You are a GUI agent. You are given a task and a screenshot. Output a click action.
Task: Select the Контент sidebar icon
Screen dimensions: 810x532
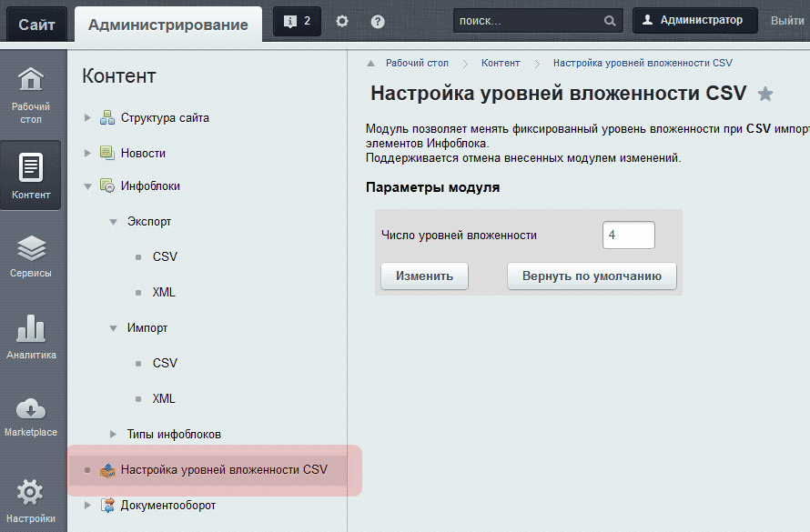coord(31,175)
